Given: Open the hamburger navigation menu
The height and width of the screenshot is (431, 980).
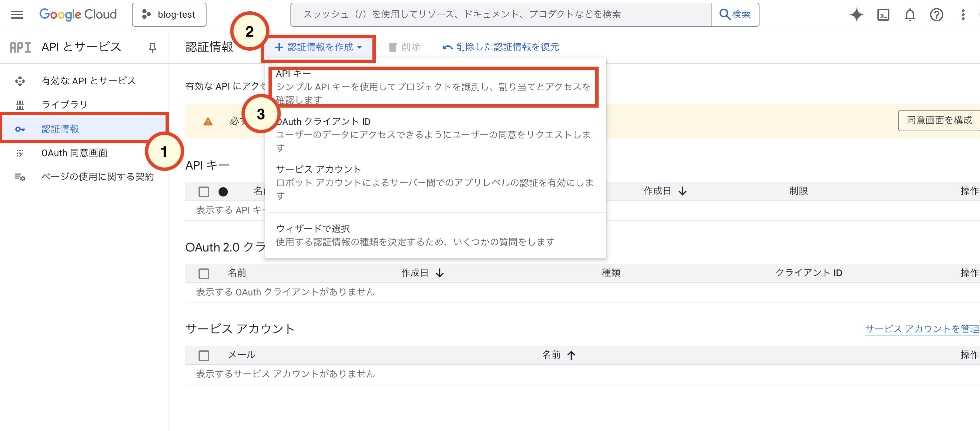Looking at the screenshot, I should 18,14.
